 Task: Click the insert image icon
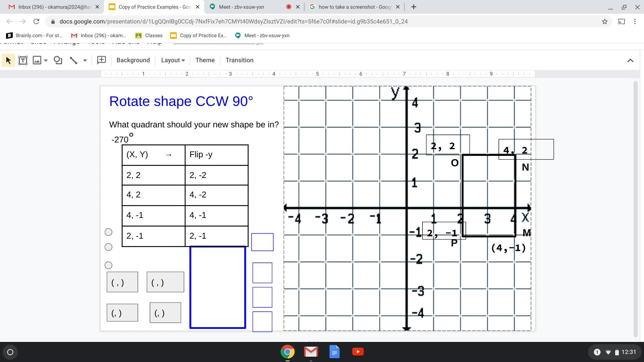point(37,60)
